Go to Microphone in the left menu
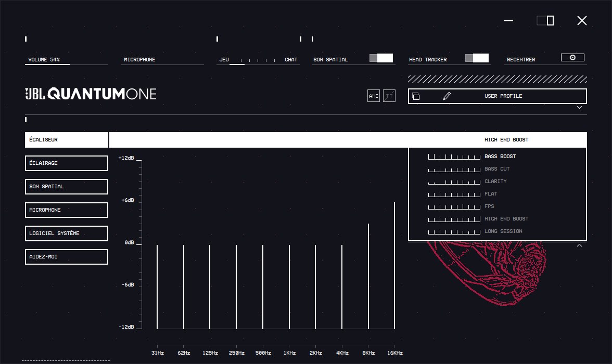Image resolution: width=612 pixels, height=364 pixels. pyautogui.click(x=67, y=210)
